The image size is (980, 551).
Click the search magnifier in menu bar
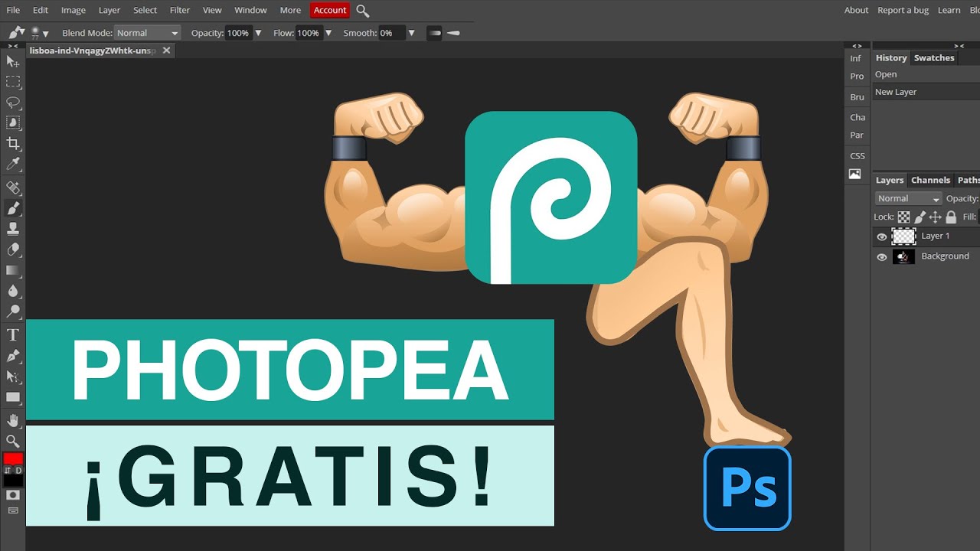click(x=363, y=11)
